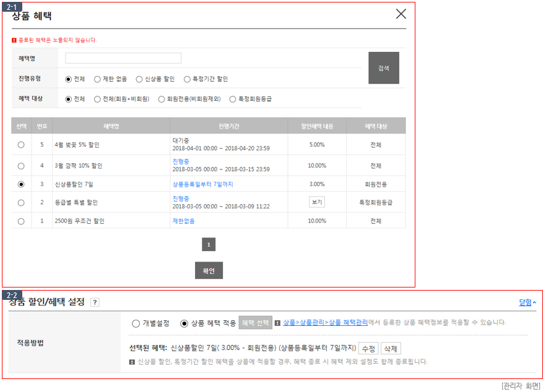Click 보기 button in 등급별 특별 할인 row
This screenshot has width=546, height=392.
pos(317,202)
